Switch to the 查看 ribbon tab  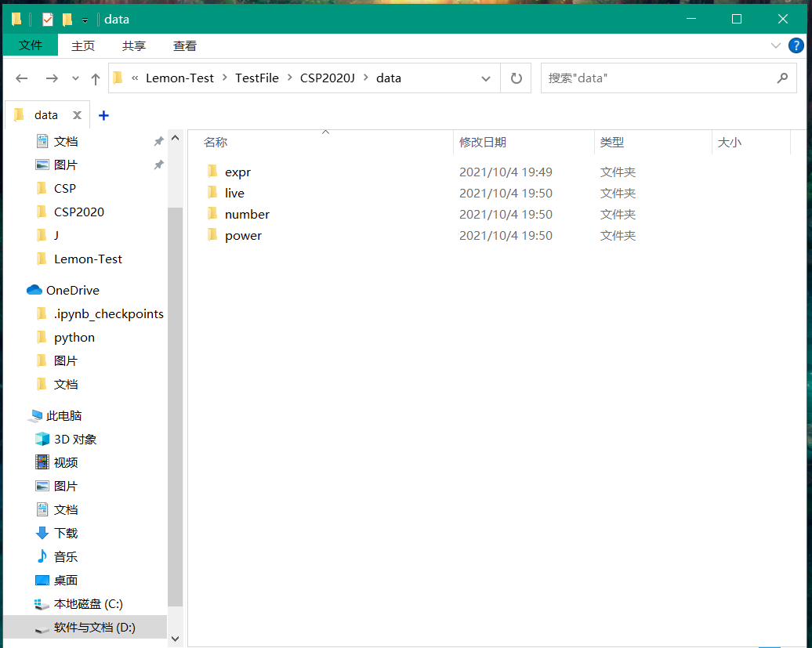click(184, 45)
